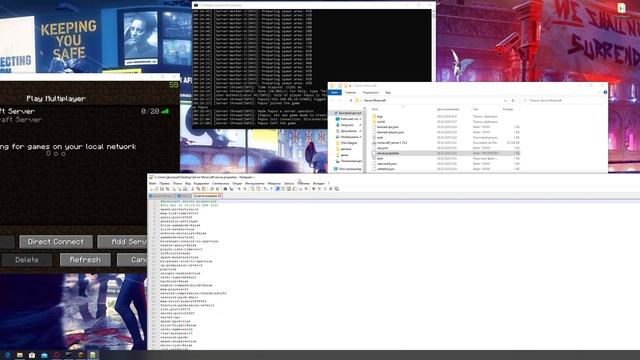The width and height of the screenshot is (640, 360).
Task: Sort files by the Имя column header
Action: coord(375,109)
